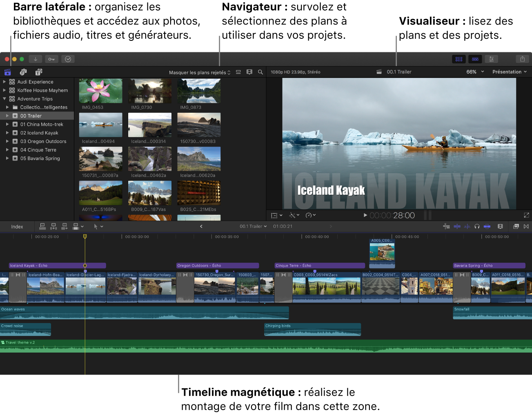Play from the viewer play button

(365, 215)
